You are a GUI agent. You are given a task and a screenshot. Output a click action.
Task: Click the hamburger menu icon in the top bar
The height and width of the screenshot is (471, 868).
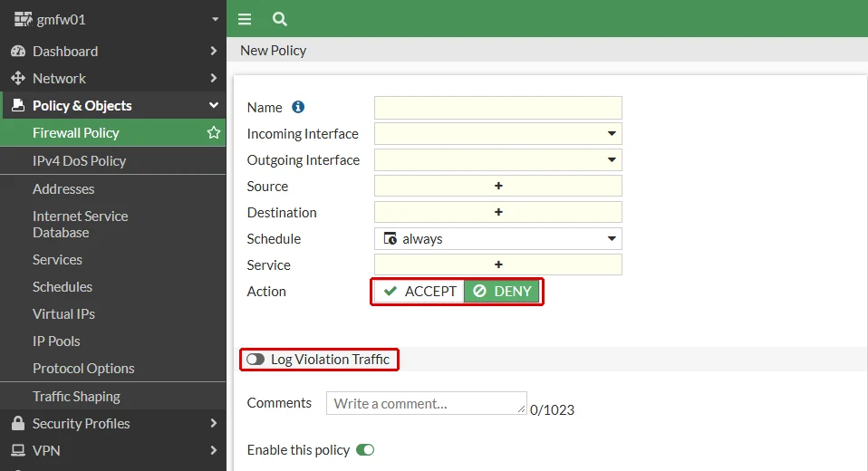(x=244, y=19)
